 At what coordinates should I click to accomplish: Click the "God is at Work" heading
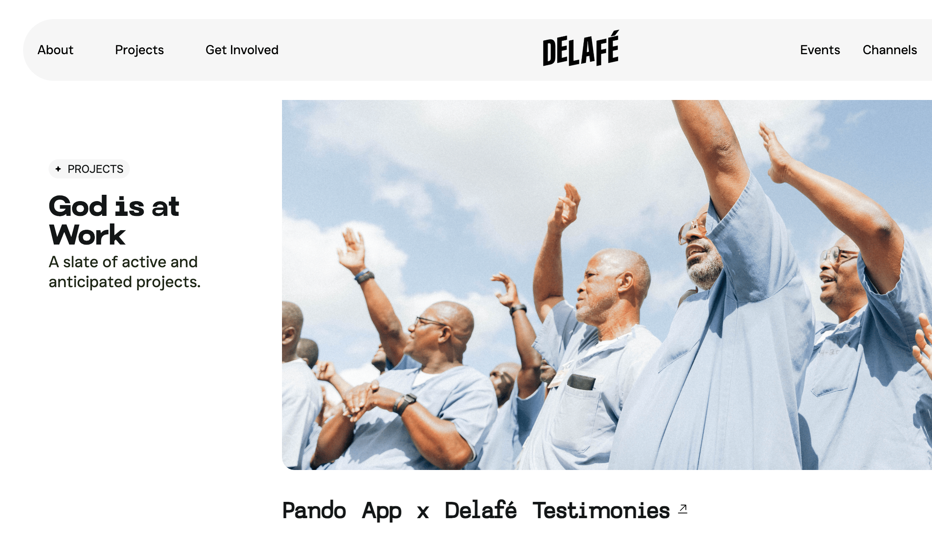coord(114,220)
